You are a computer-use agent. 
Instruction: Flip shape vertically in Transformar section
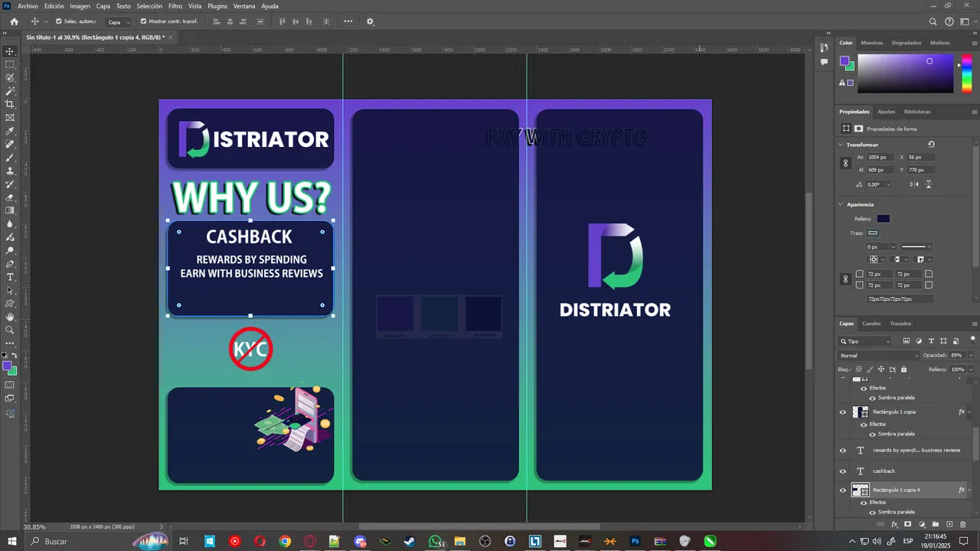pyautogui.click(x=929, y=184)
